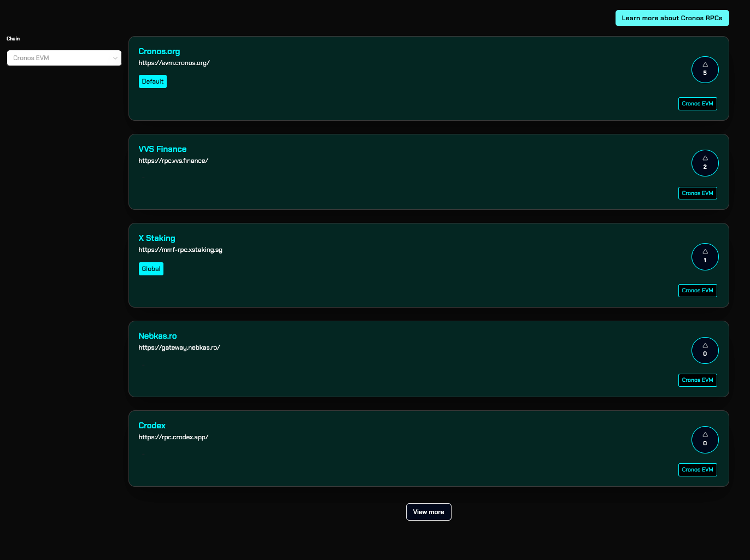Image resolution: width=750 pixels, height=560 pixels.
Task: Click the Chain label above the dropdown
Action: (13, 39)
